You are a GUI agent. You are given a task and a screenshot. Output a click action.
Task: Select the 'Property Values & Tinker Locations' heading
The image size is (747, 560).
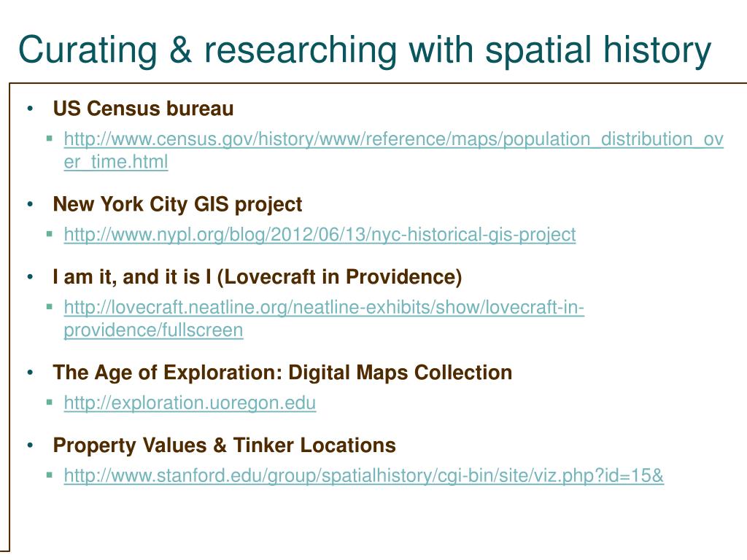[225, 446]
